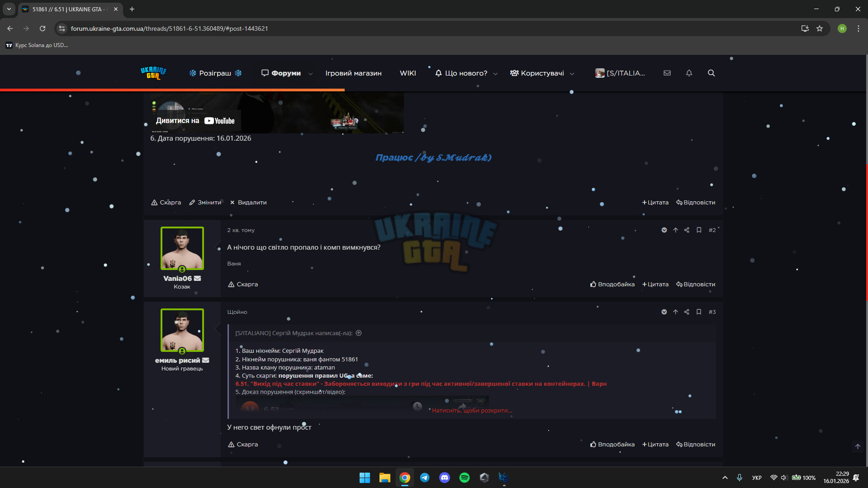Open the Ігровий магазин menu item
The image size is (868, 488).
(353, 73)
